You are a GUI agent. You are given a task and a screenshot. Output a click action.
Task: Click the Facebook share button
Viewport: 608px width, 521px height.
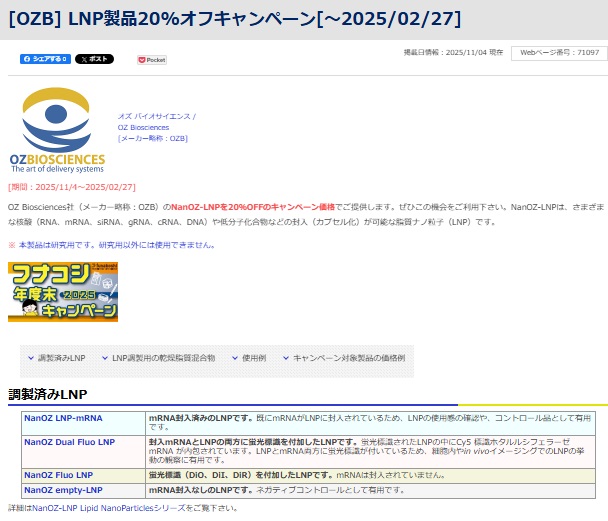click(45, 59)
